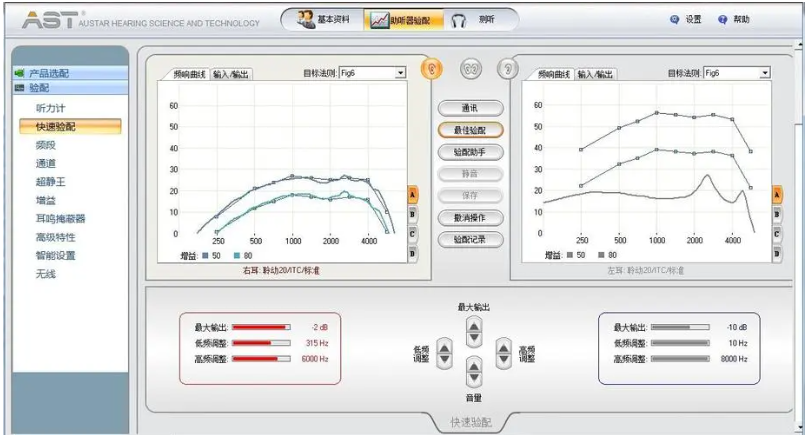Undo with the 撤消操作 button
The width and height of the screenshot is (806, 435).
point(470,218)
